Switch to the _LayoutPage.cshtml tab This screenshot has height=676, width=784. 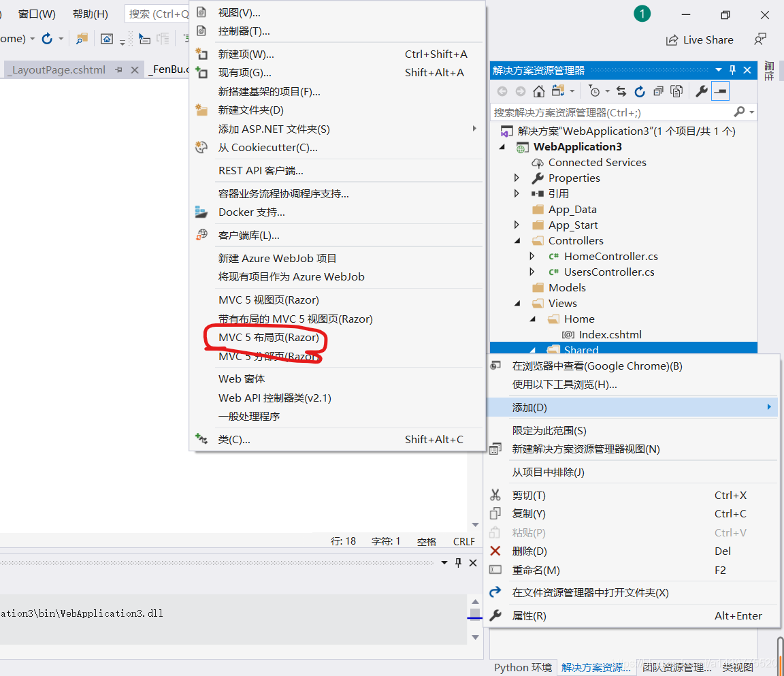point(59,70)
